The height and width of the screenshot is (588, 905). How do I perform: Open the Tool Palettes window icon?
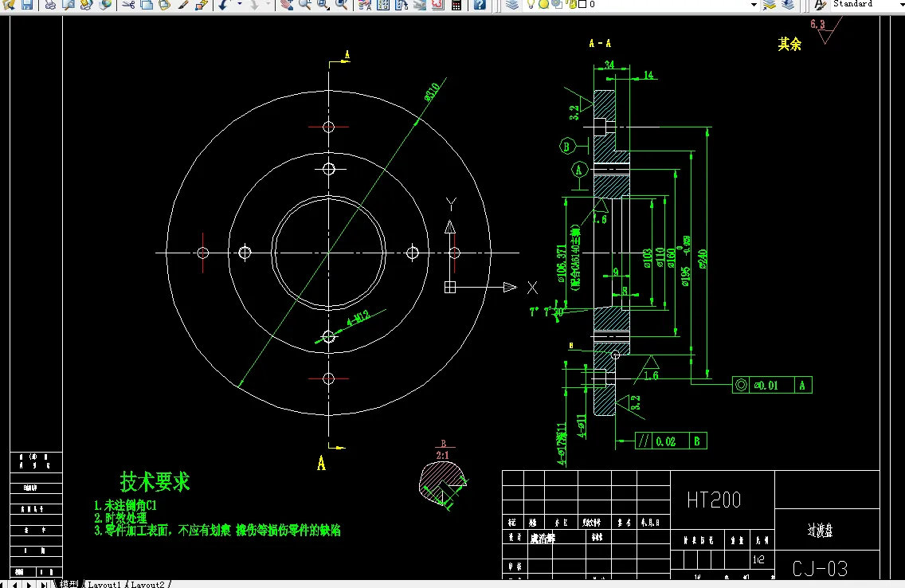pyautogui.click(x=402, y=5)
